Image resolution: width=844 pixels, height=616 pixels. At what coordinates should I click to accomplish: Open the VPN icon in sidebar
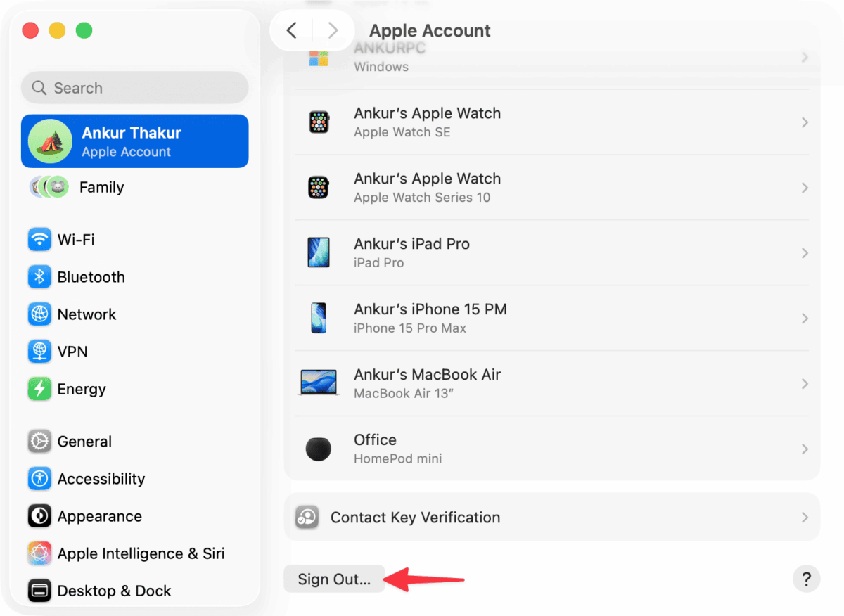tap(39, 352)
